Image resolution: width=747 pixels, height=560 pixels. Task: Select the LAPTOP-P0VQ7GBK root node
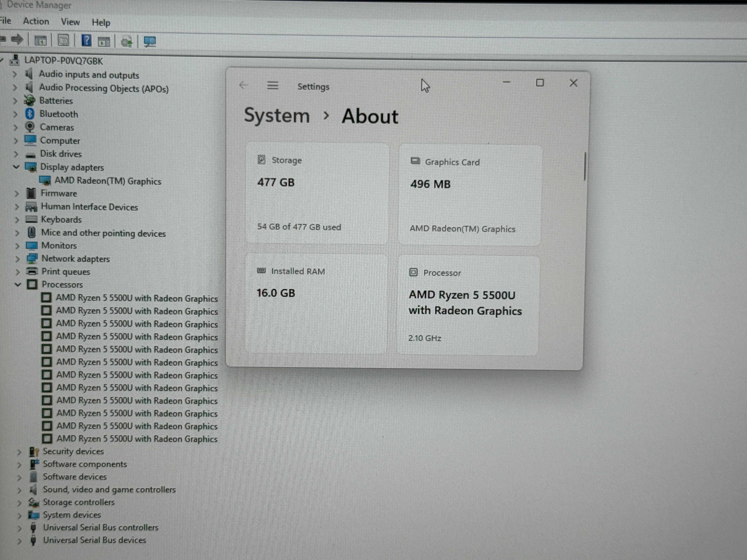point(64,61)
